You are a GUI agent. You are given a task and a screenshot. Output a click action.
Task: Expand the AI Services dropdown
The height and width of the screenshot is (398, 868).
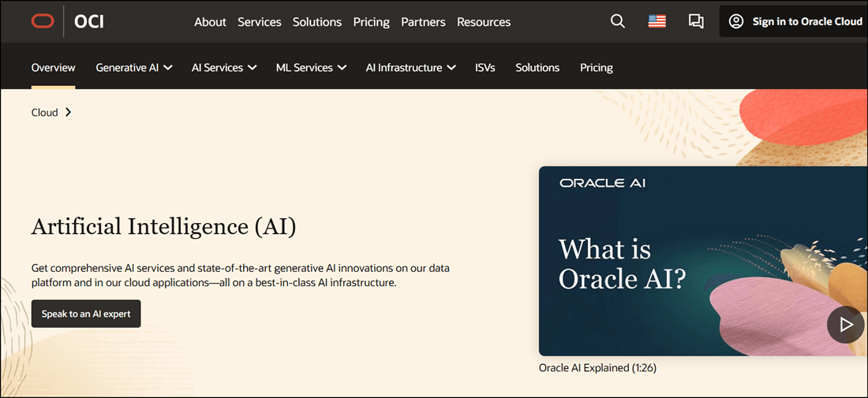(x=223, y=68)
